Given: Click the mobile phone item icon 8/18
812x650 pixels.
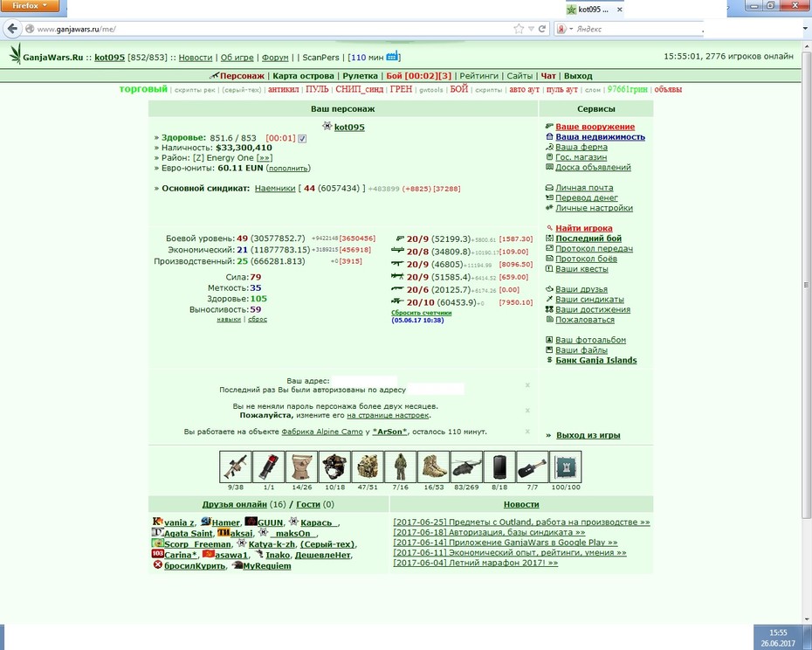Looking at the screenshot, I should (499, 467).
